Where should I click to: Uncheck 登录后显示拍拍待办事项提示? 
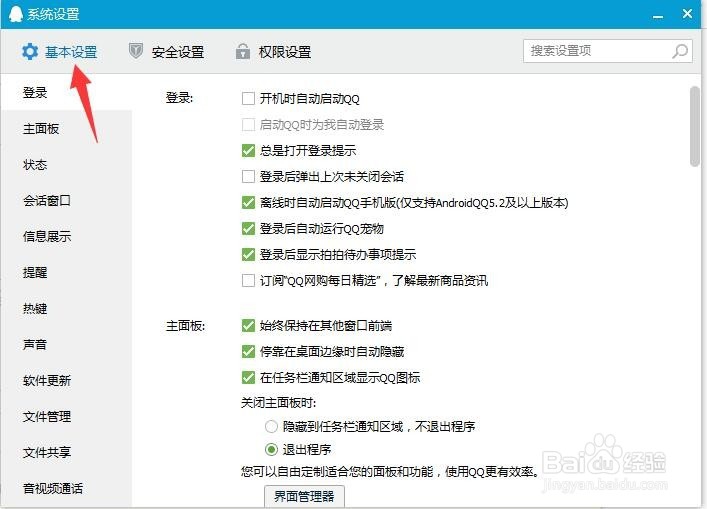pyautogui.click(x=248, y=254)
